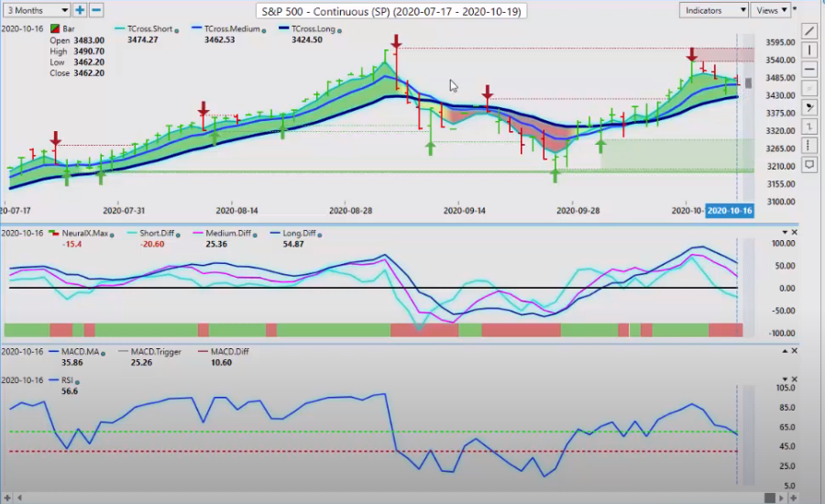Click the dot beside TCross.Short
Screen dimensions: 825x504
pyautogui.click(x=176, y=31)
